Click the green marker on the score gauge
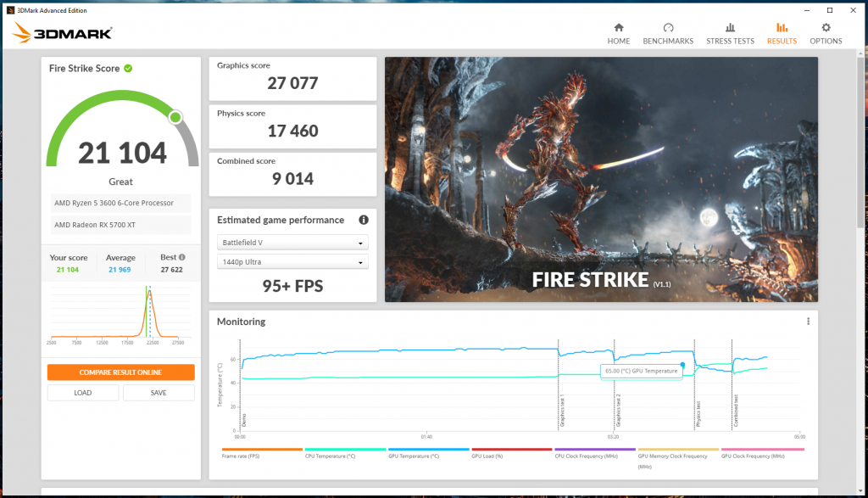The image size is (868, 498). click(x=176, y=117)
